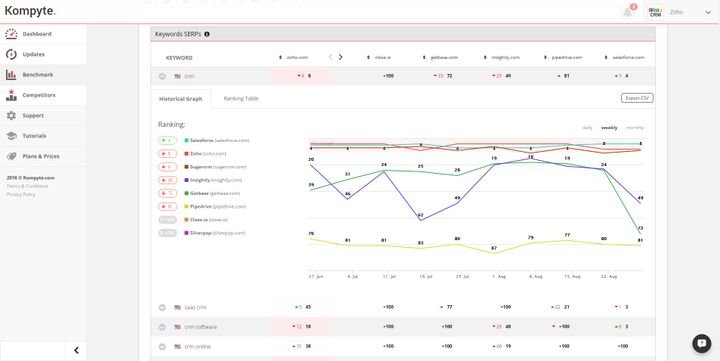Click the Salesforce legend color swatch
Viewport: 720px width, 361px height.
[186, 141]
